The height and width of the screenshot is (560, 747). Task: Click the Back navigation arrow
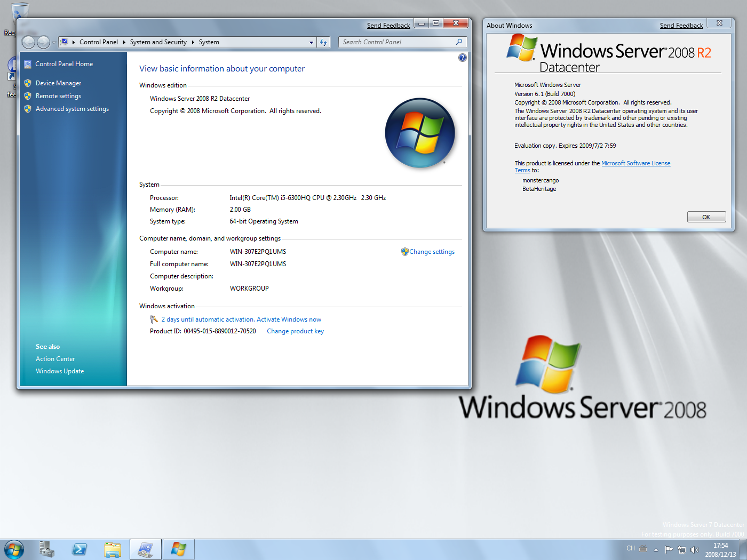(x=28, y=42)
